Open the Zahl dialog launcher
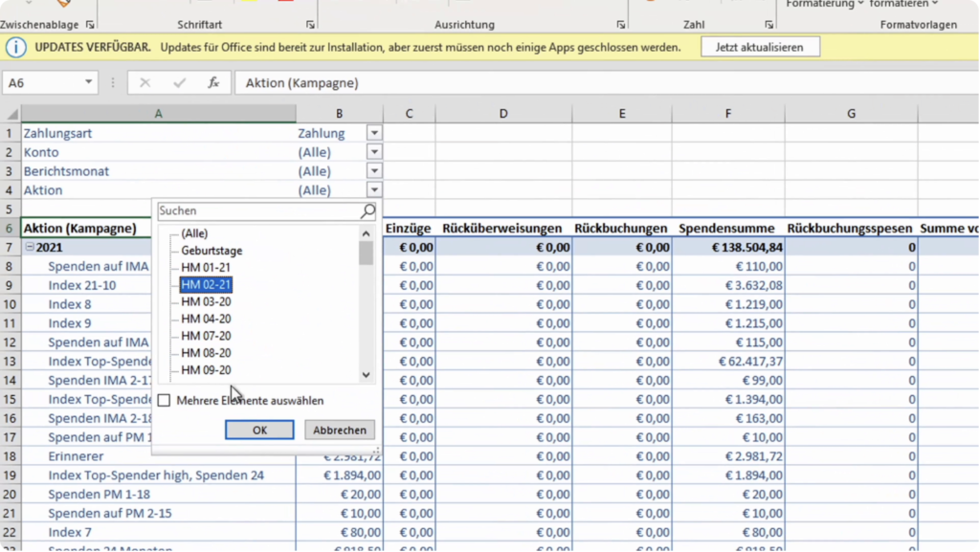980x552 pixels. tap(768, 25)
